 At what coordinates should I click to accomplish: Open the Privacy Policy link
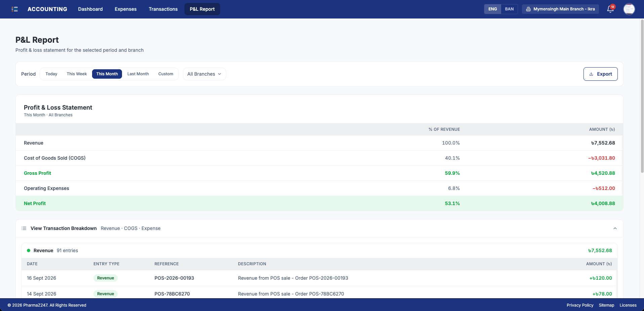[x=580, y=305]
